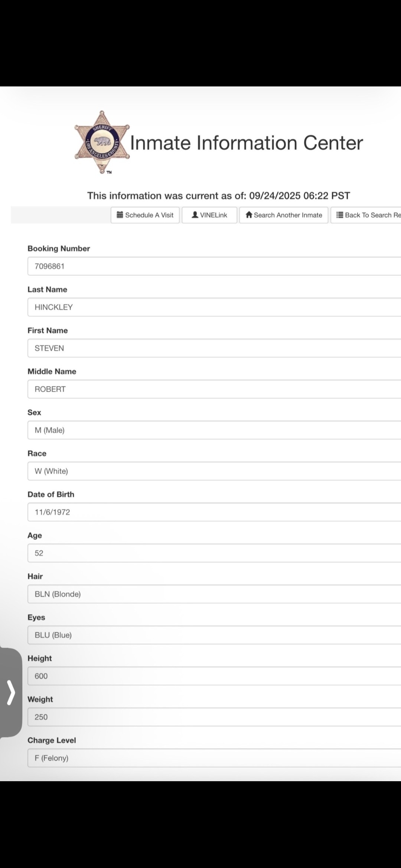The image size is (401, 868).
Task: Click the home icon on Search Another Inmate
Action: [249, 215]
